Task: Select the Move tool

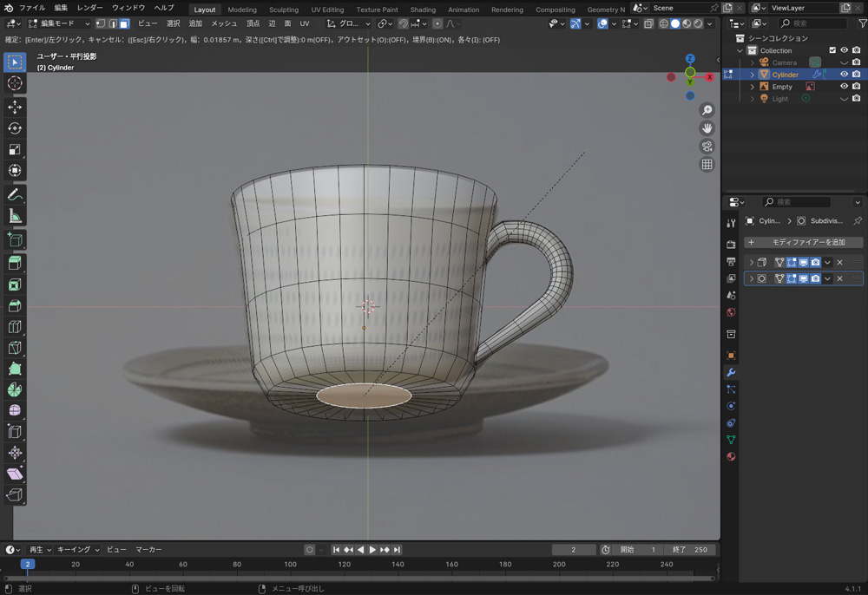Action: point(15,107)
